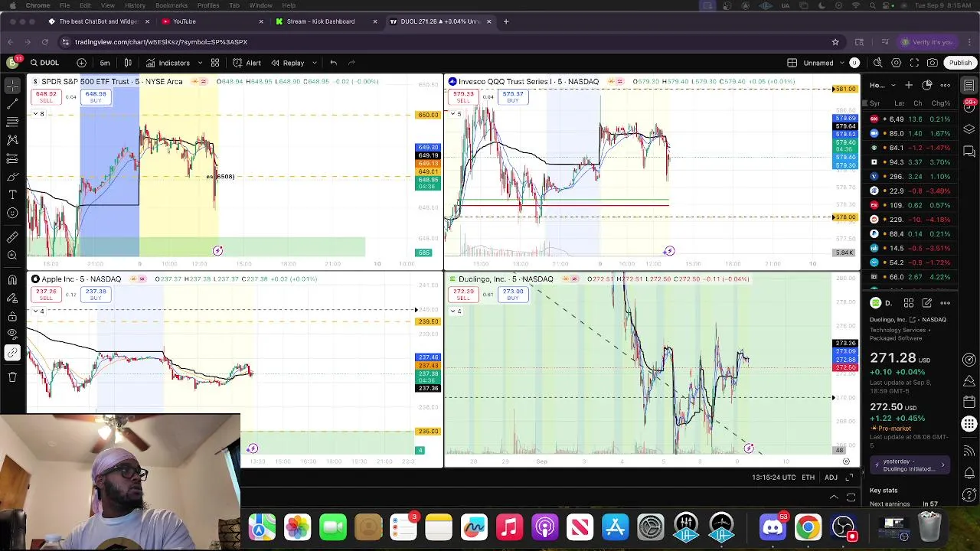Undo the last chart action
The height and width of the screenshot is (551, 980).
[333, 63]
